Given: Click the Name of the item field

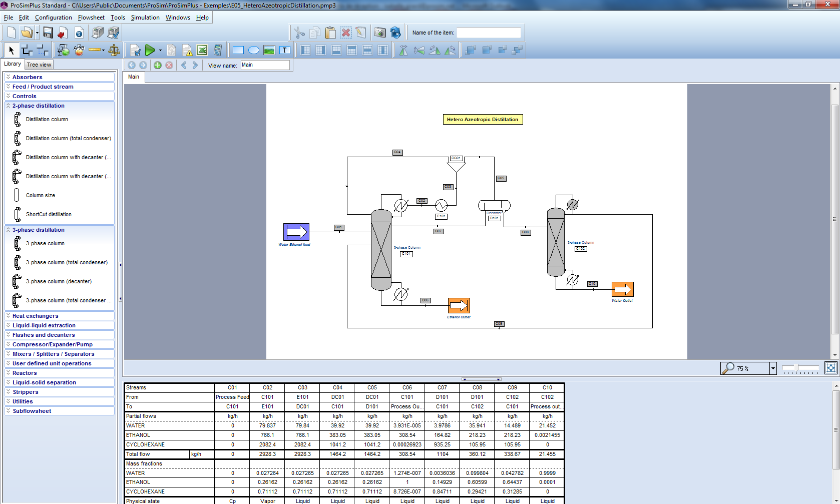Looking at the screenshot, I should [x=488, y=33].
